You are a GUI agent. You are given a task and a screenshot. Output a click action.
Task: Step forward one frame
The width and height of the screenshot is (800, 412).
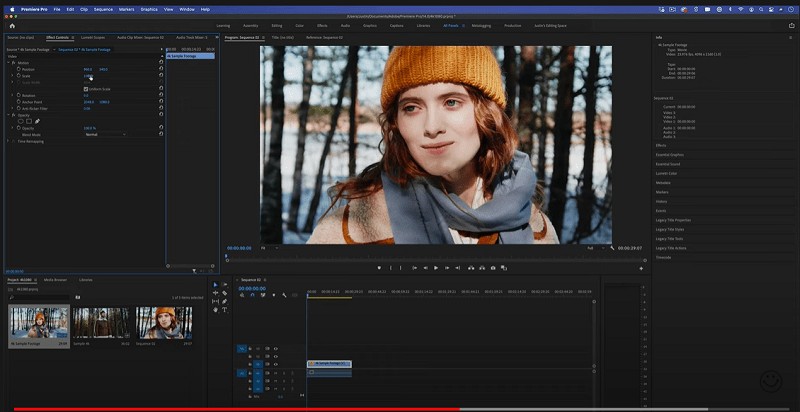(447, 268)
